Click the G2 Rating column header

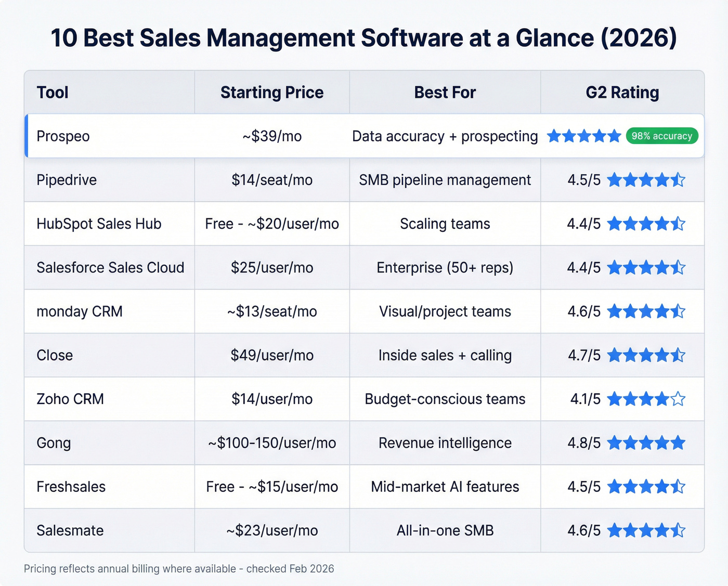622,92
